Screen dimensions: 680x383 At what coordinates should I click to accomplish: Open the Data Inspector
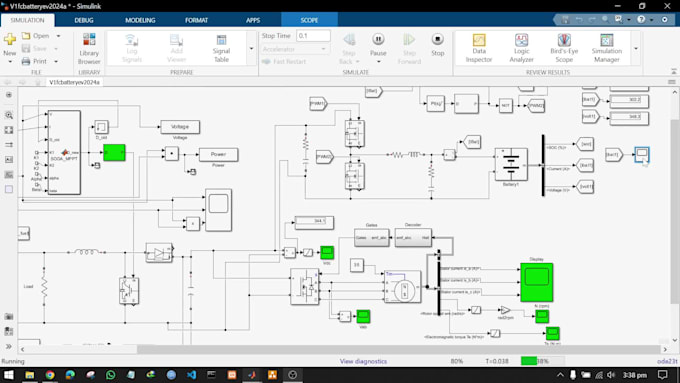(x=479, y=48)
